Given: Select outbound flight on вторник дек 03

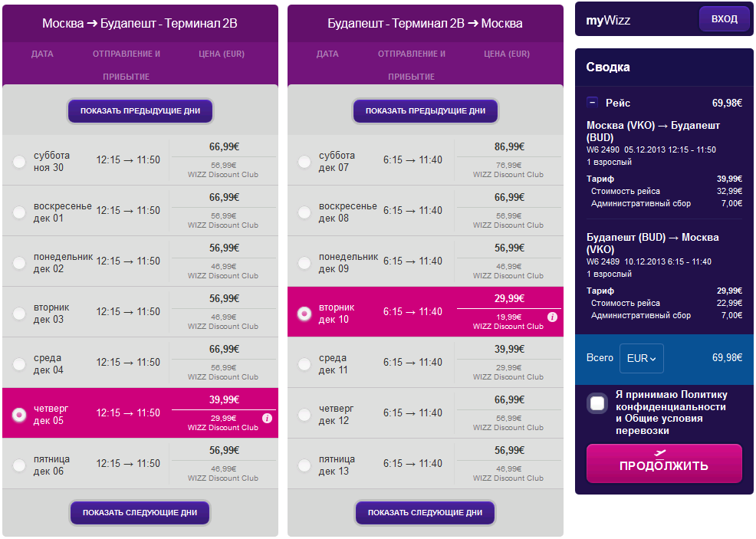Looking at the screenshot, I should (x=19, y=314).
